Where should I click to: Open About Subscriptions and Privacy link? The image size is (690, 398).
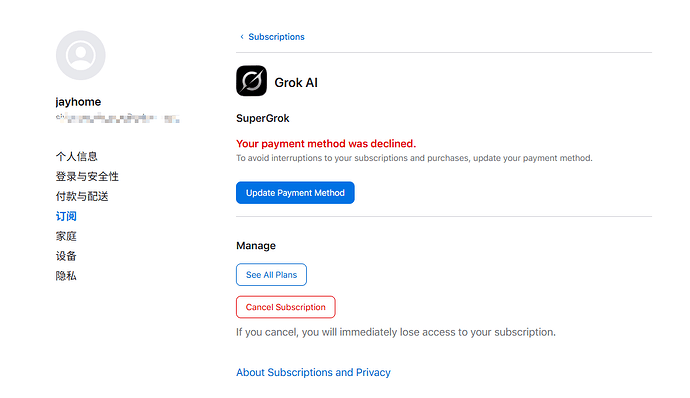click(x=313, y=372)
